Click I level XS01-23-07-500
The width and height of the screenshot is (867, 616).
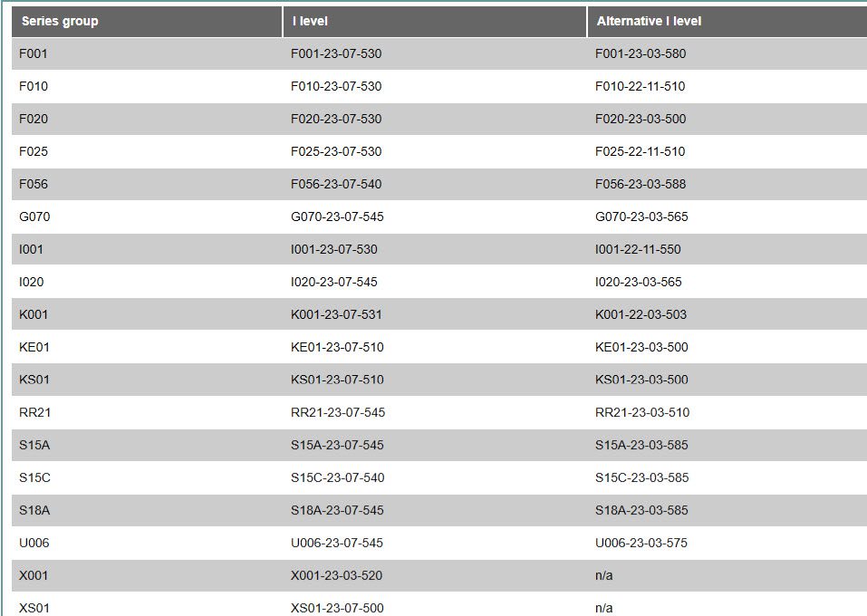click(337, 608)
